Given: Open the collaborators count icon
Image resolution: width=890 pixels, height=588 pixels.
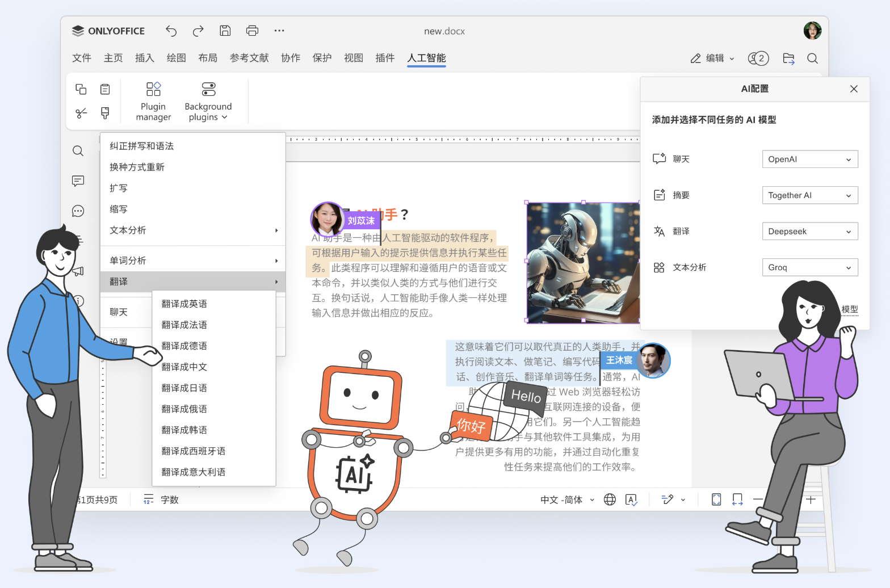Looking at the screenshot, I should 758,58.
